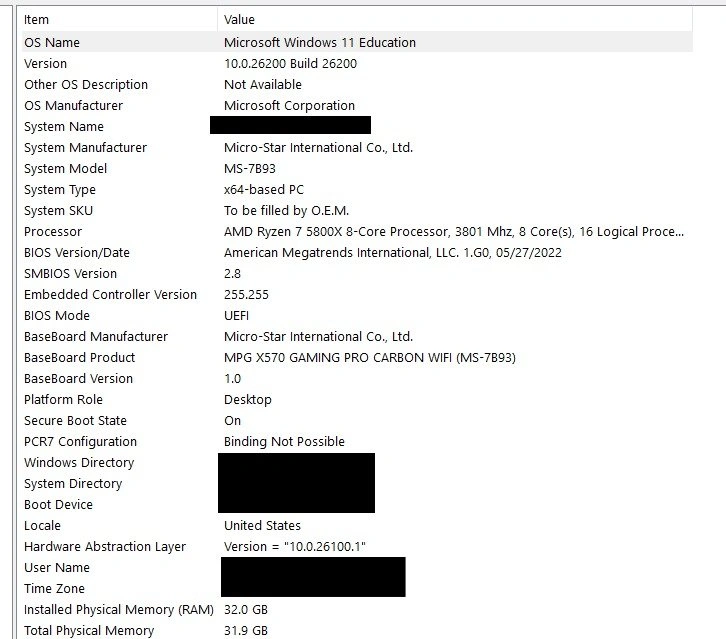Select the Installed Physical Memory (RAM) row
Viewport: 726px width, 639px height.
pyautogui.click(x=119, y=610)
